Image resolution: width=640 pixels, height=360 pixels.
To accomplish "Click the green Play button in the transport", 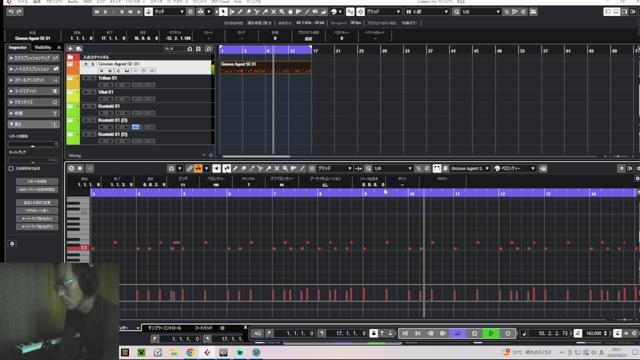I will click(491, 333).
